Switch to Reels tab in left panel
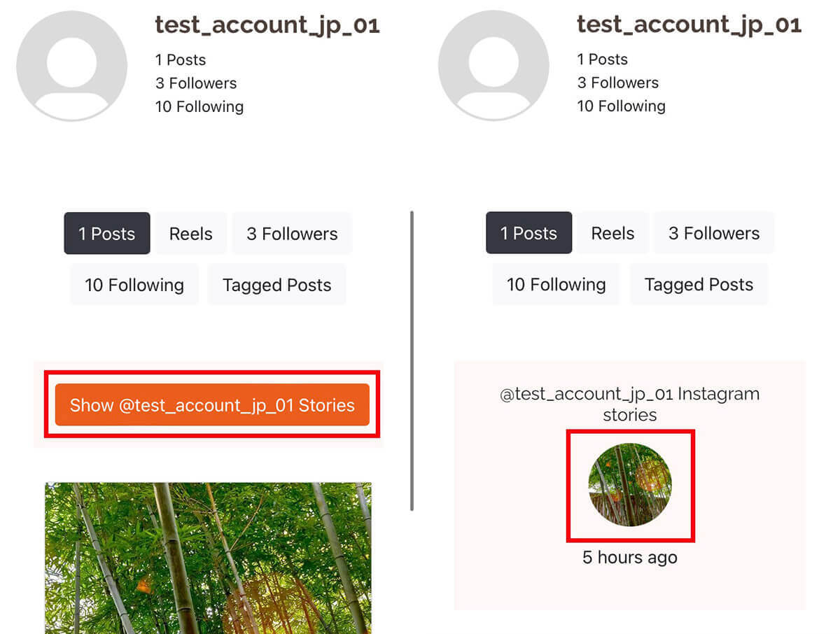The image size is (840, 634). pos(190,233)
